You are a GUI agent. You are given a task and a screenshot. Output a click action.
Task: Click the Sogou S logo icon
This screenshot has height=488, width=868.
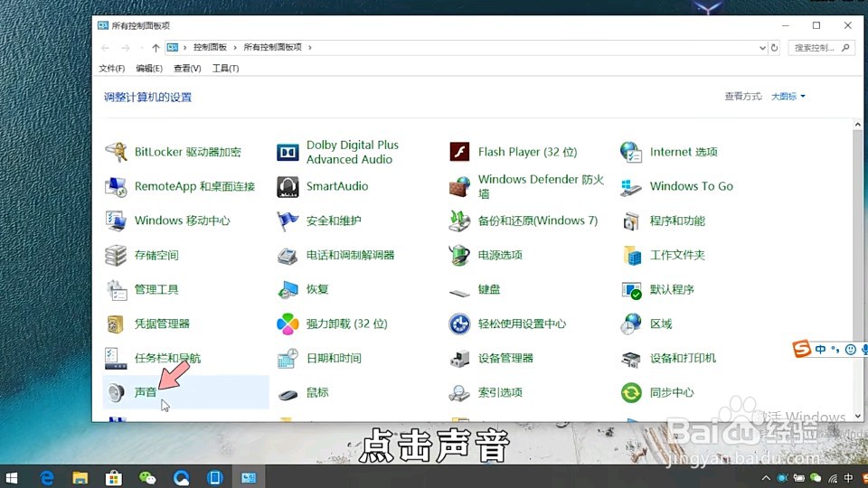(x=802, y=349)
